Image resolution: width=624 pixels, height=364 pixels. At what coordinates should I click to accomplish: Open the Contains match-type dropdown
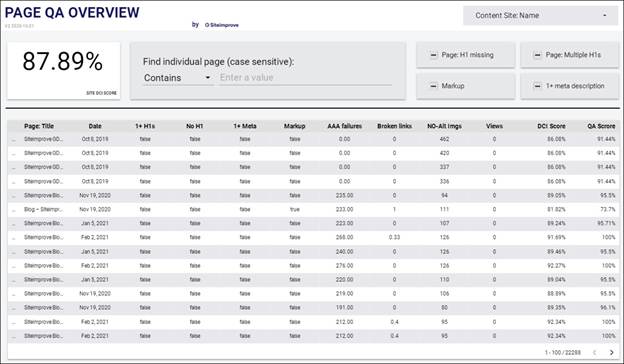[177, 78]
